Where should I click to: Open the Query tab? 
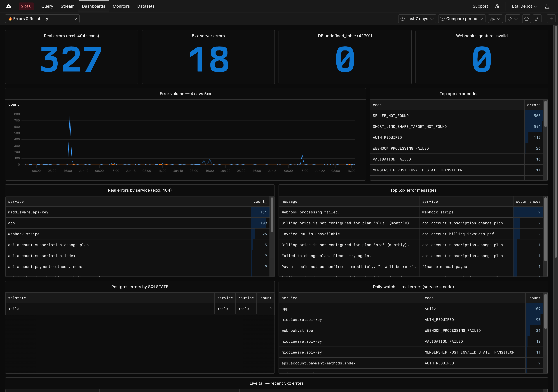(47, 6)
